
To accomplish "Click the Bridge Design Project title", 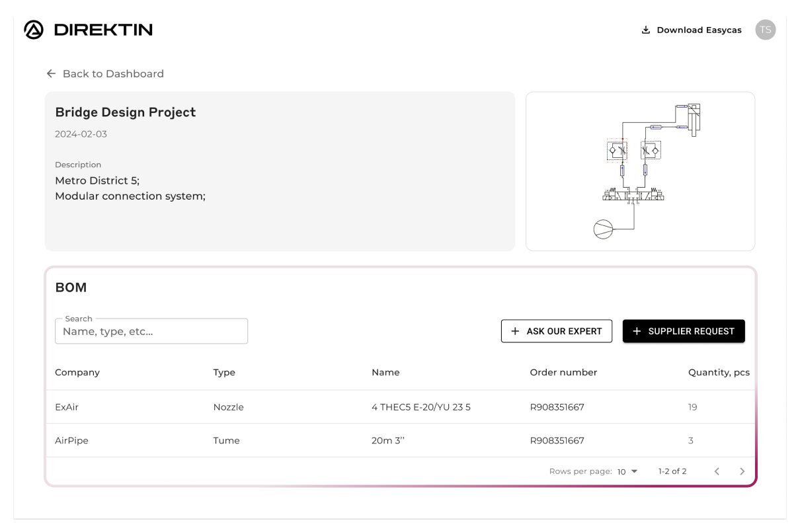I will 126,112.
